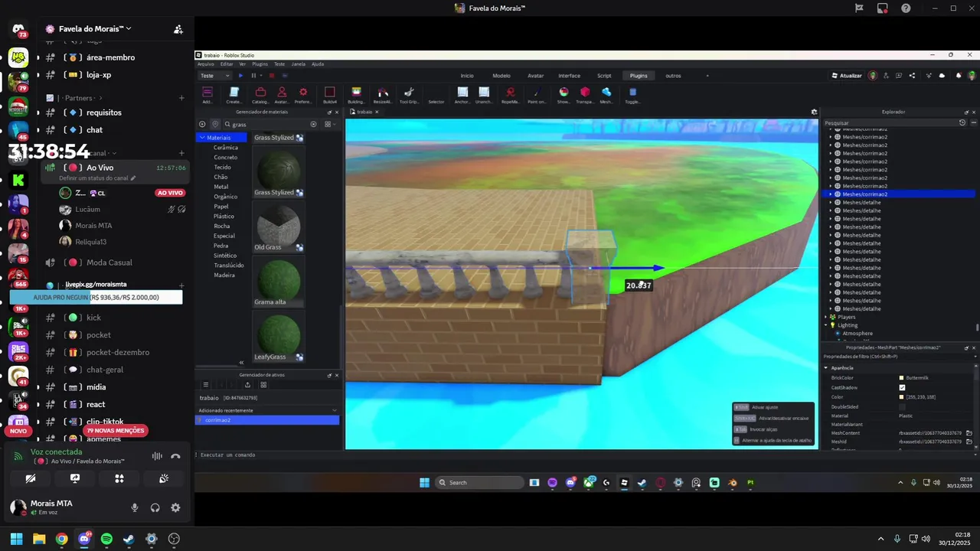Screen dimensions: 980x551
Task: Launch the Buildv4 plugin
Action: (x=330, y=95)
